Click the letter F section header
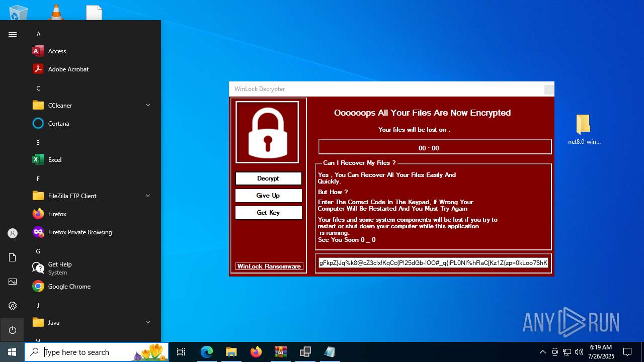The width and height of the screenshot is (644, 362). (x=38, y=179)
